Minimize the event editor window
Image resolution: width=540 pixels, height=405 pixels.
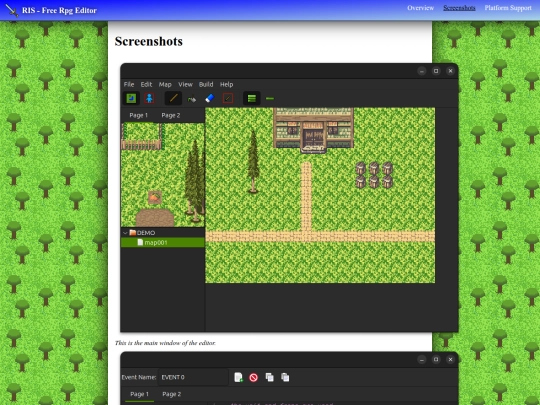422,360
